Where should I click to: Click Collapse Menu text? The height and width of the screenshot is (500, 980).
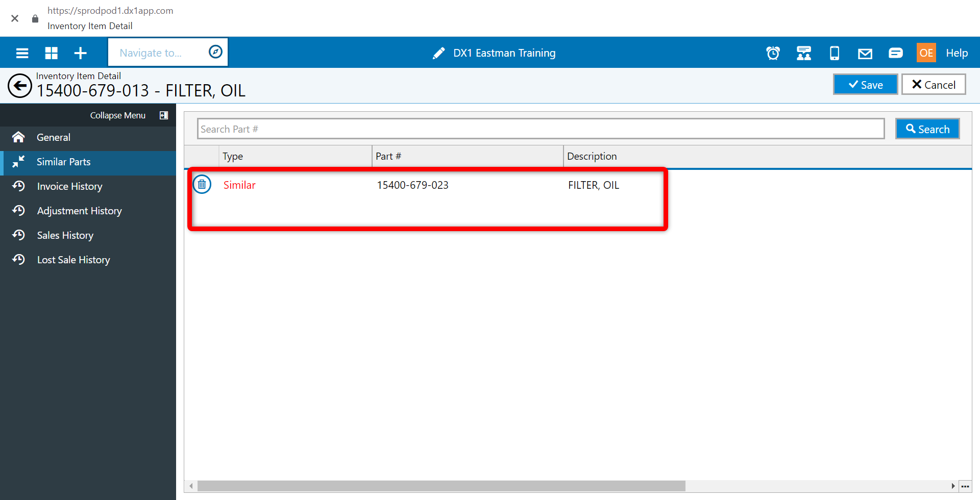pos(118,115)
